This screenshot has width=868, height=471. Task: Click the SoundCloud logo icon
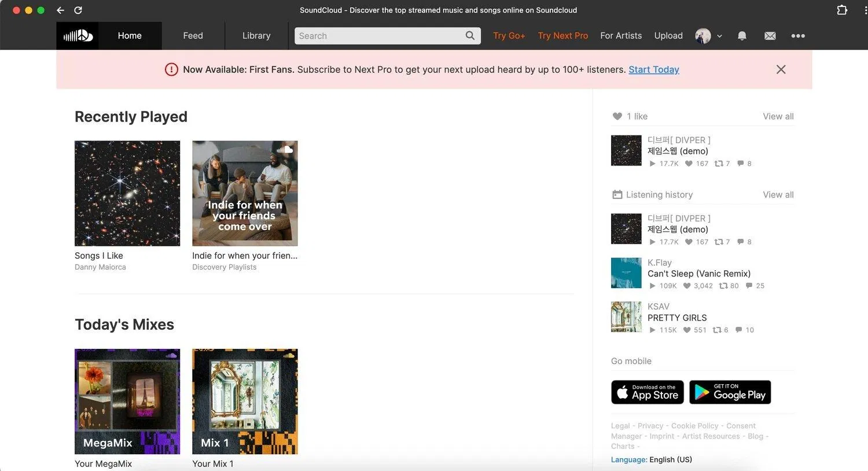(x=78, y=35)
